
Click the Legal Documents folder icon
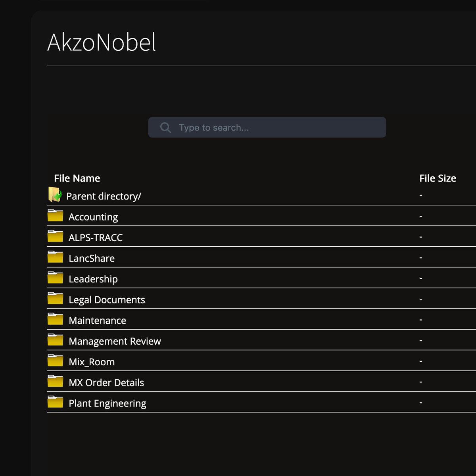point(55,298)
